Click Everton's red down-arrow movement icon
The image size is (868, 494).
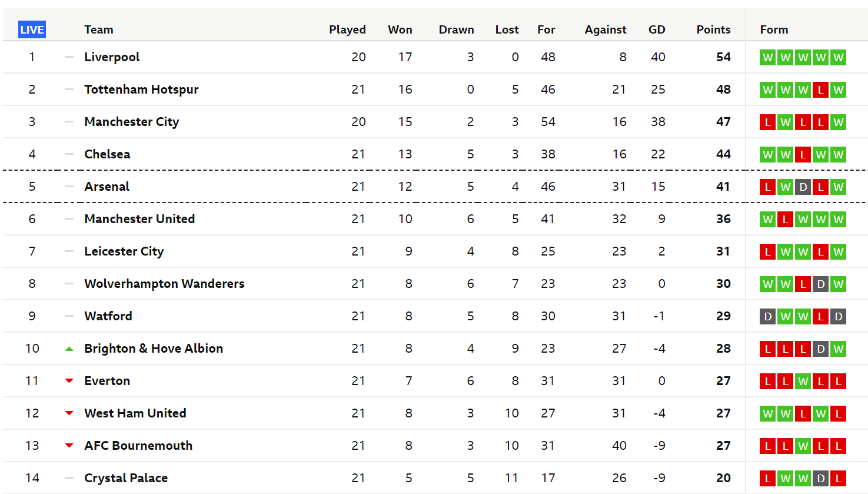pos(69,381)
